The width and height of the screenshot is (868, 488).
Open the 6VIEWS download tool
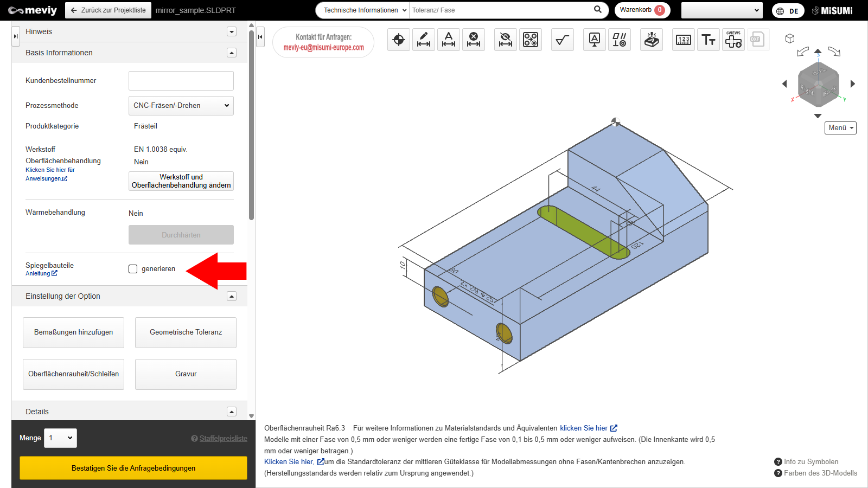click(x=733, y=40)
